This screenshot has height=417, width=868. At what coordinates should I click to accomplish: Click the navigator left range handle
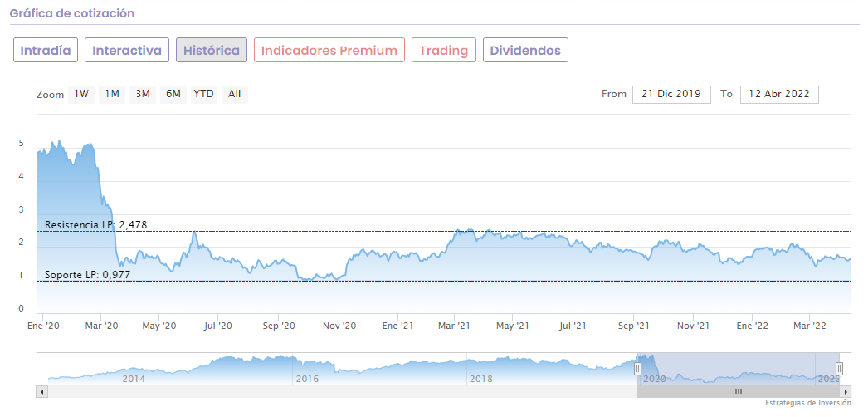pos(638,368)
